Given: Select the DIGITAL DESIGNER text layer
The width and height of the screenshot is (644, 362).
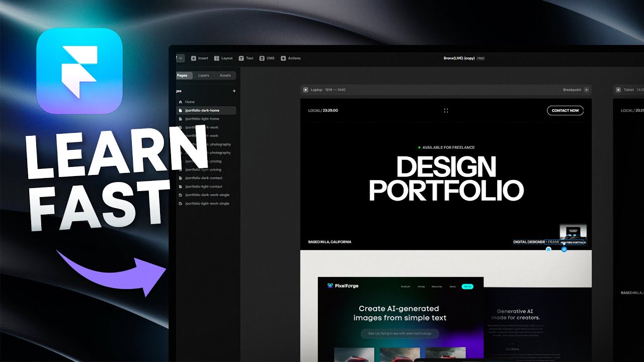Looking at the screenshot, I should tap(529, 242).
